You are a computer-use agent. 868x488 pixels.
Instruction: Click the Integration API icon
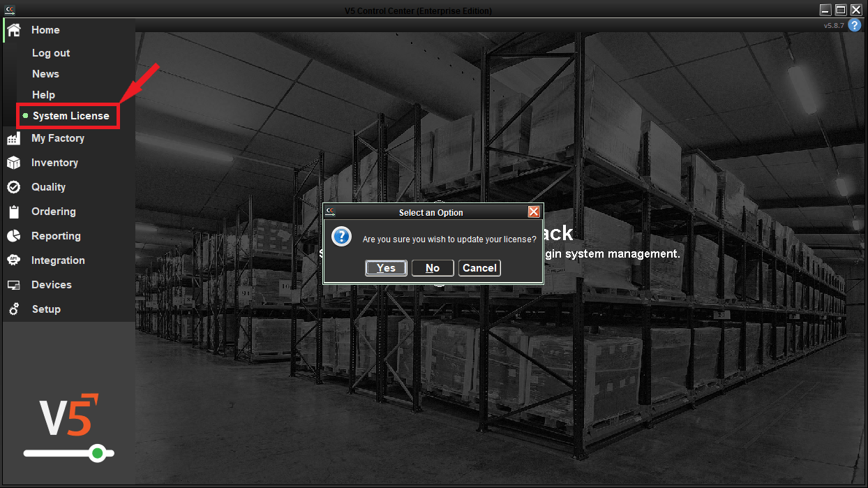13,260
